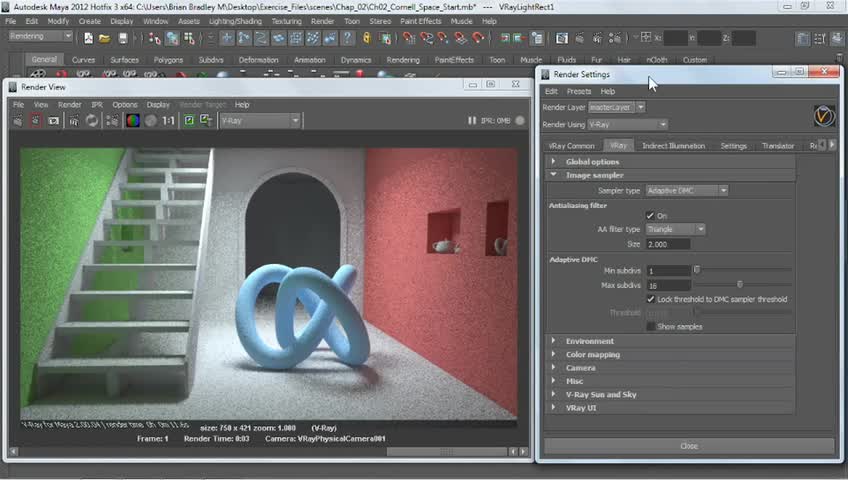The width and height of the screenshot is (848, 480).
Task: Click the AA filter Size input field
Action: 668,244
